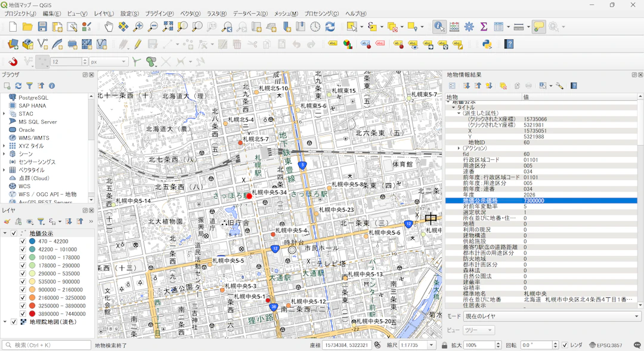The width and height of the screenshot is (644, 351).
Task: Filter legend icon in Layers panel
Action: click(41, 221)
